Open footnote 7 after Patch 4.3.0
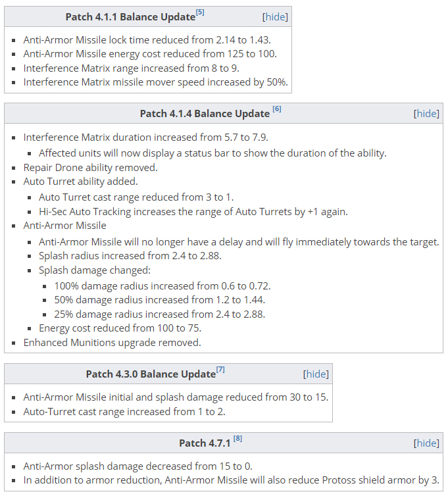448x498 pixels. [x=220, y=370]
